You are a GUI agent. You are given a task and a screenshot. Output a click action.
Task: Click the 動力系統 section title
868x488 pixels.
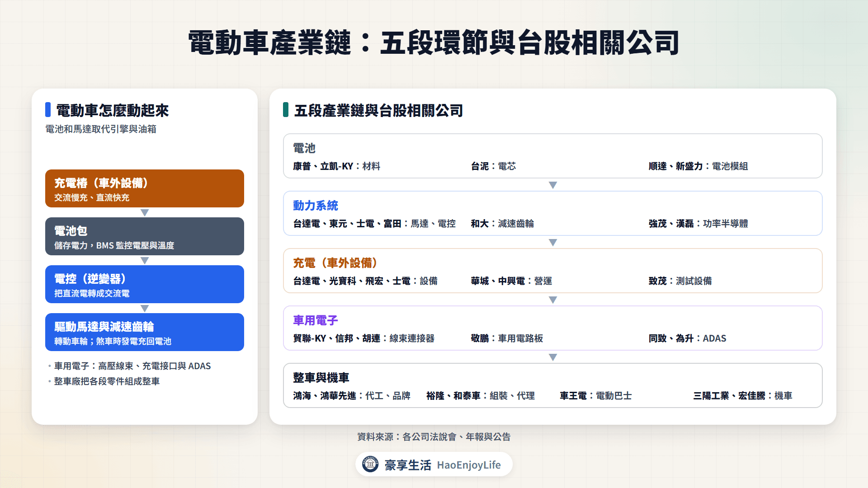click(316, 206)
